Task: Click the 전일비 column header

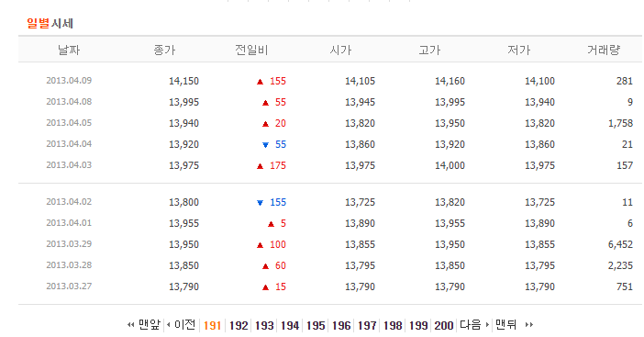Action: (x=251, y=51)
